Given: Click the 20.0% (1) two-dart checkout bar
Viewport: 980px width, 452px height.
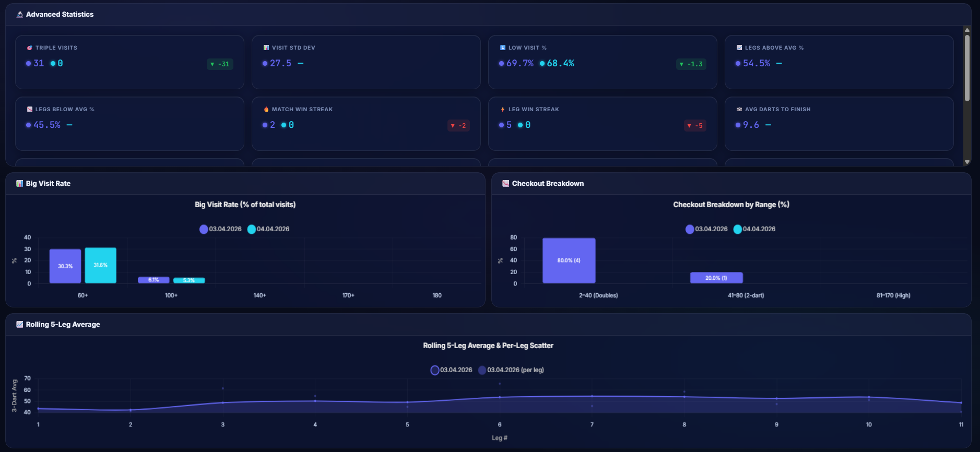Looking at the screenshot, I should [716, 278].
